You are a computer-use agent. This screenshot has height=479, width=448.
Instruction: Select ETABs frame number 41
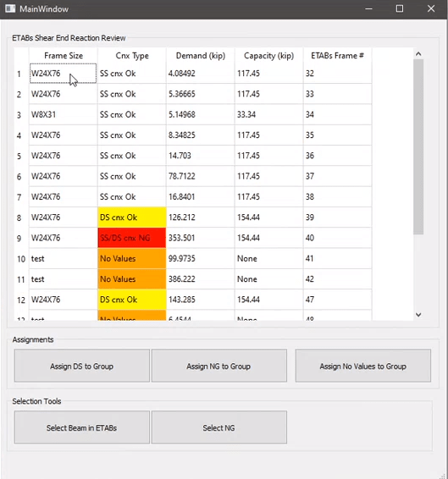point(338,258)
